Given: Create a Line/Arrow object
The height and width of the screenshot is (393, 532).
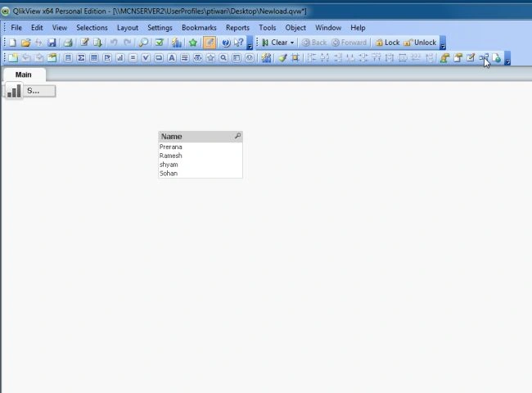Looking at the screenshot, I should (185, 58).
